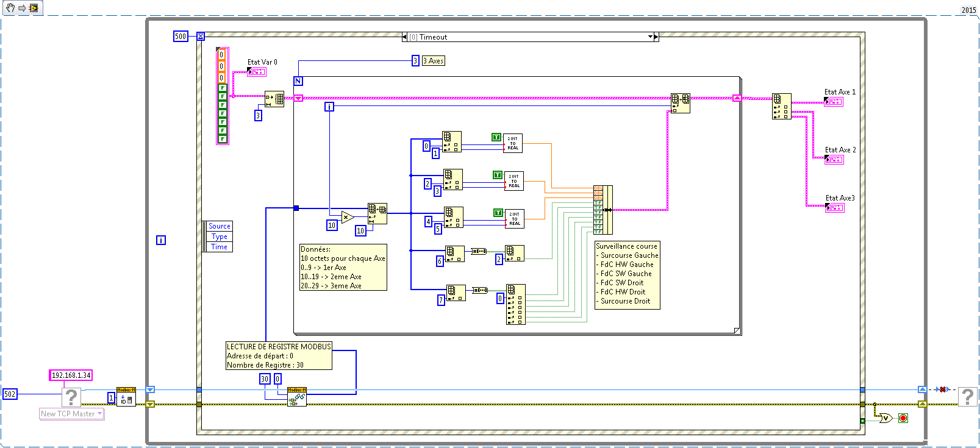Image resolution: width=980 pixels, height=448 pixels.
Task: Click blue left shift register on While Loop
Action: pyautogui.click(x=150, y=389)
